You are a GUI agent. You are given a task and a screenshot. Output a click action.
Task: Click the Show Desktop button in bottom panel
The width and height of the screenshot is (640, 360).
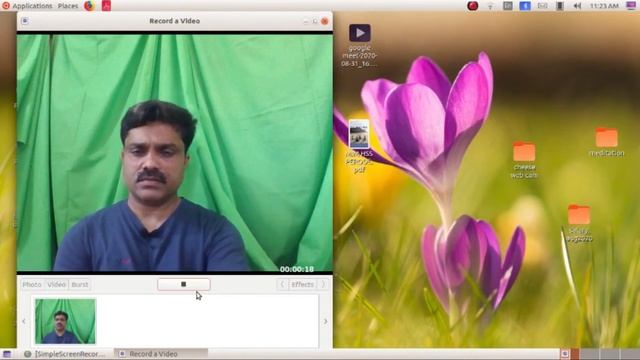pyautogui.click(x=7, y=354)
